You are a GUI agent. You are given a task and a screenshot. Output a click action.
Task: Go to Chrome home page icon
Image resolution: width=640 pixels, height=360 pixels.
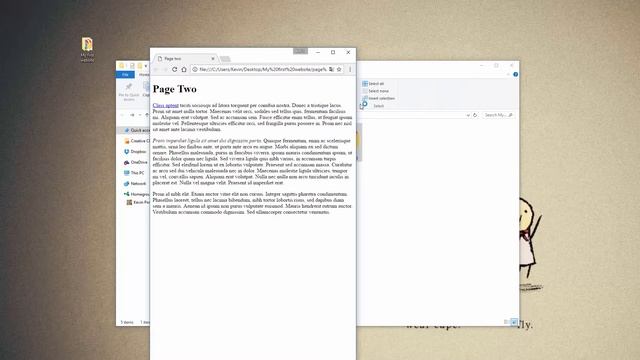(x=184, y=69)
